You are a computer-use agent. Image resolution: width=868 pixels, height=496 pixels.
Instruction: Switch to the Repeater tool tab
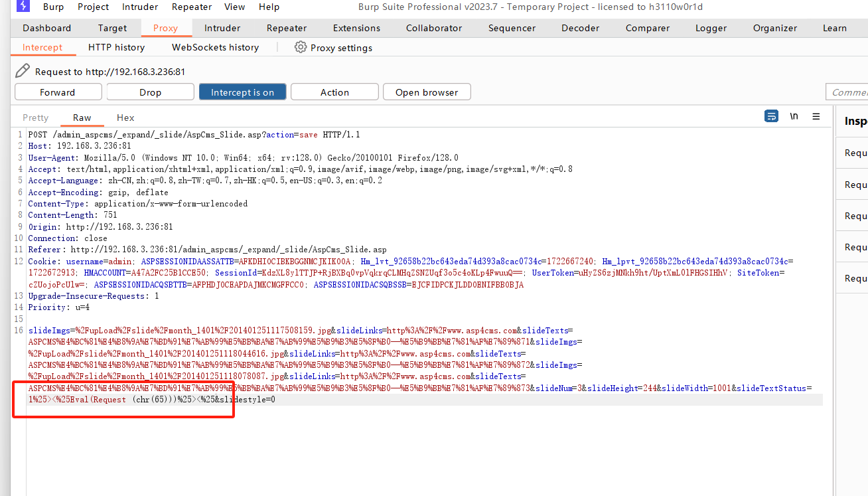(x=287, y=28)
